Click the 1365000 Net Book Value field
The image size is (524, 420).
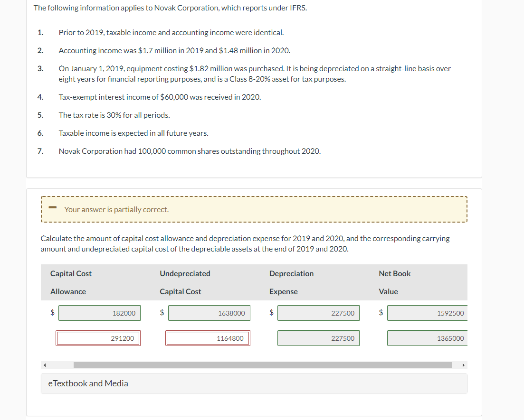428,338
